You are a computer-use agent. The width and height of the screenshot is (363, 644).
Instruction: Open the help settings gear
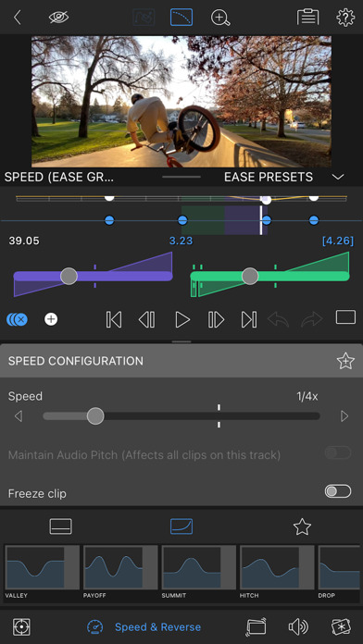(x=345, y=18)
